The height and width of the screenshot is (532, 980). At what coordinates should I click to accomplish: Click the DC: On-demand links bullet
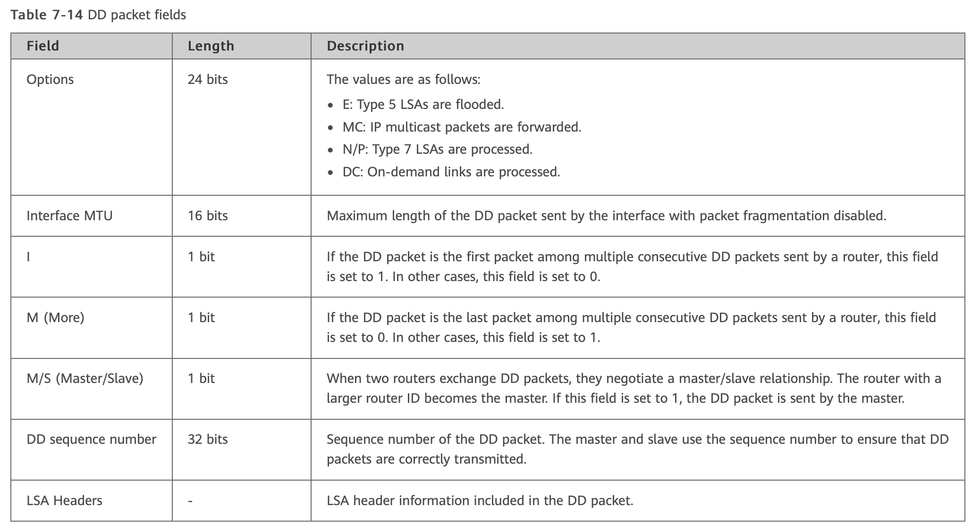coord(451,172)
